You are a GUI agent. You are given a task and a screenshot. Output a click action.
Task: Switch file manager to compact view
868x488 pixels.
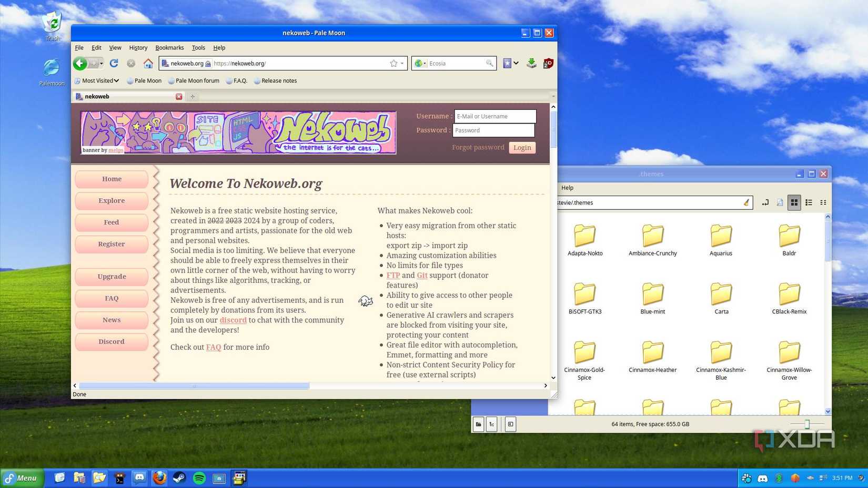pyautogui.click(x=823, y=202)
